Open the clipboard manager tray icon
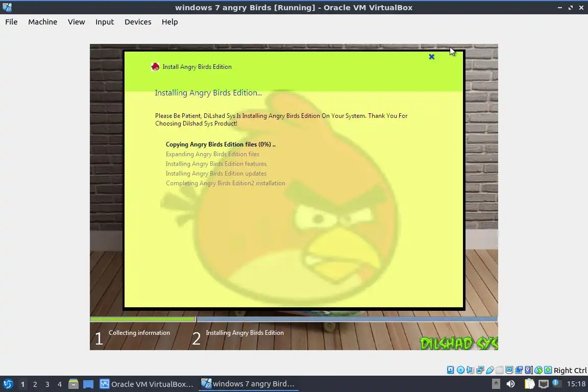The height and width of the screenshot is (392, 588). pos(529,384)
